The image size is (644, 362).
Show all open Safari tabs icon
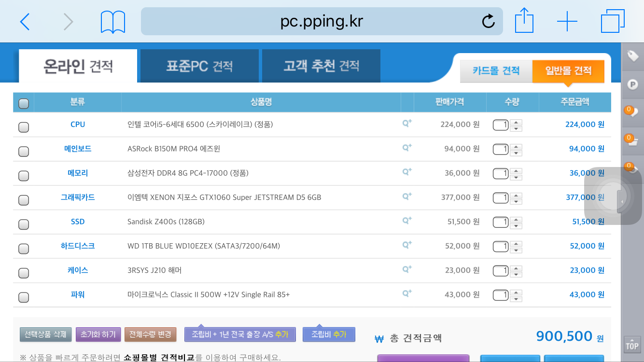pos(613,21)
